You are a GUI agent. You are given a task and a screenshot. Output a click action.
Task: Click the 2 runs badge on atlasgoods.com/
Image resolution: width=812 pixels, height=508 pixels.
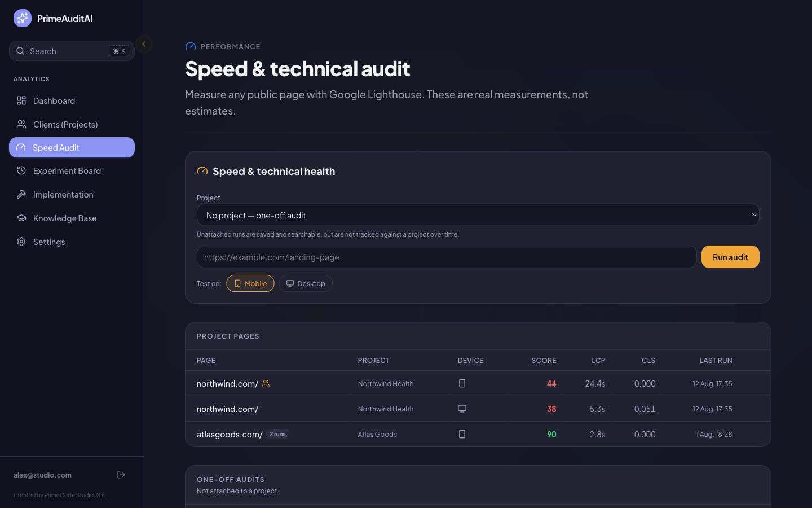(x=277, y=434)
